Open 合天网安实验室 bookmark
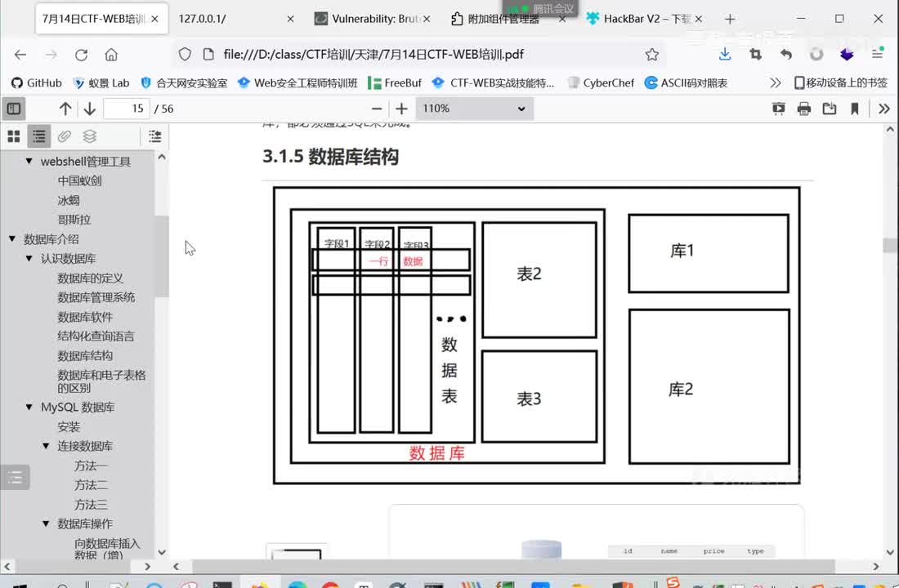Image resolution: width=899 pixels, height=588 pixels. coord(183,83)
